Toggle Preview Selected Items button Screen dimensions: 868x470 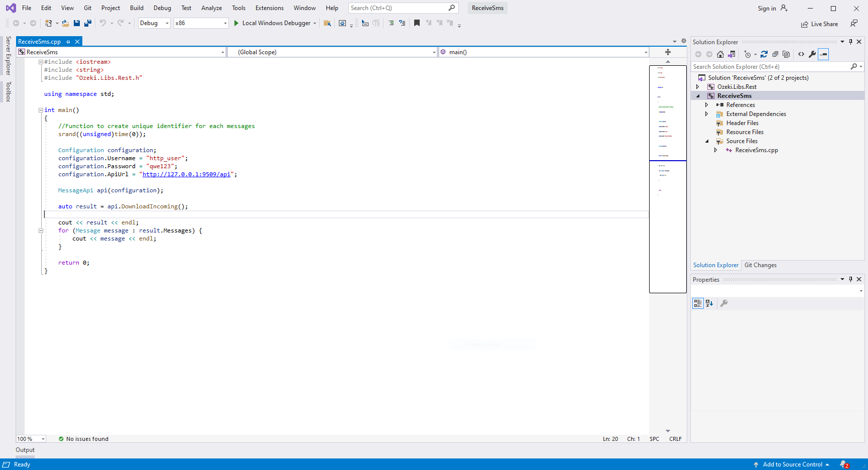point(823,54)
